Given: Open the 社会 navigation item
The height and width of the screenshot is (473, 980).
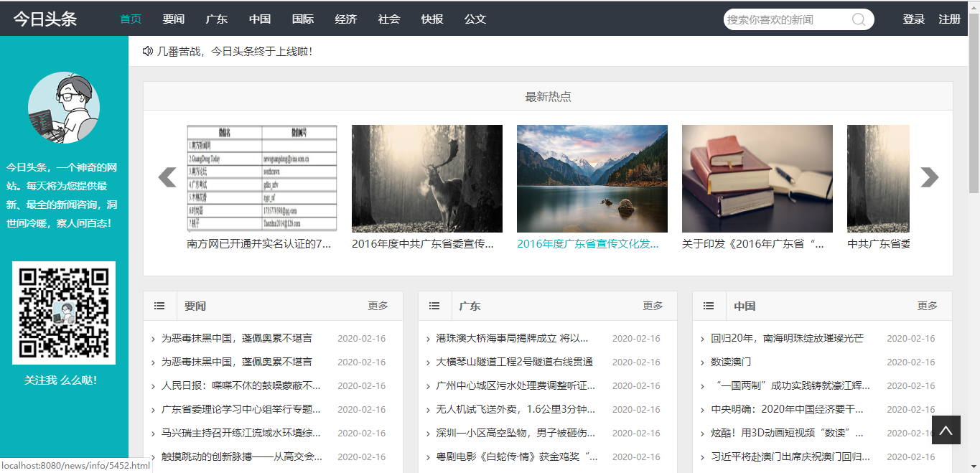Looking at the screenshot, I should click(x=389, y=19).
